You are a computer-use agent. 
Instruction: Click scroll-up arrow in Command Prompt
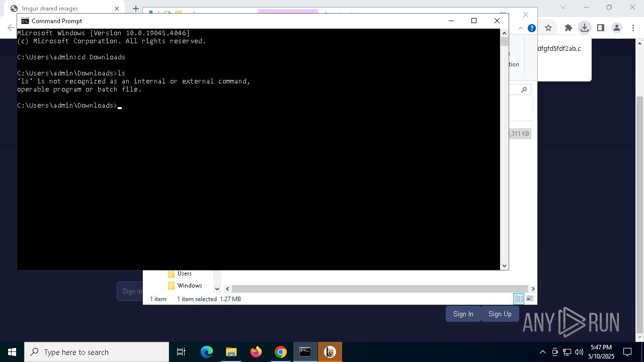click(x=504, y=33)
